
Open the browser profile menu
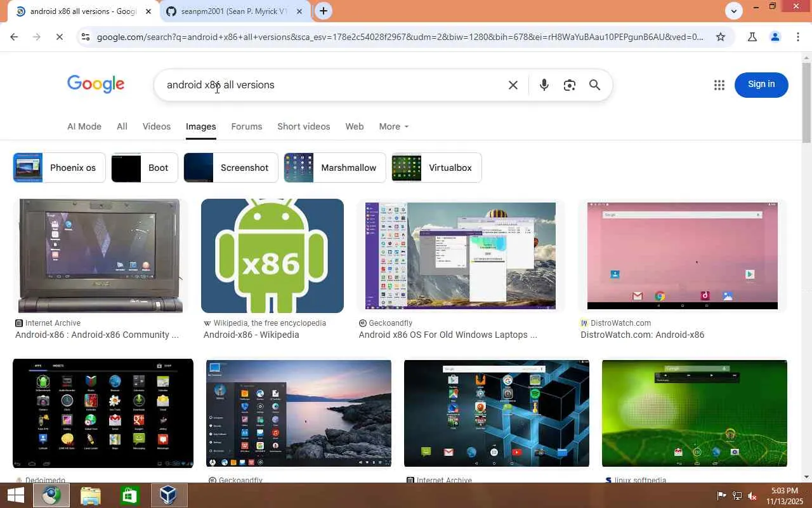pos(775,37)
